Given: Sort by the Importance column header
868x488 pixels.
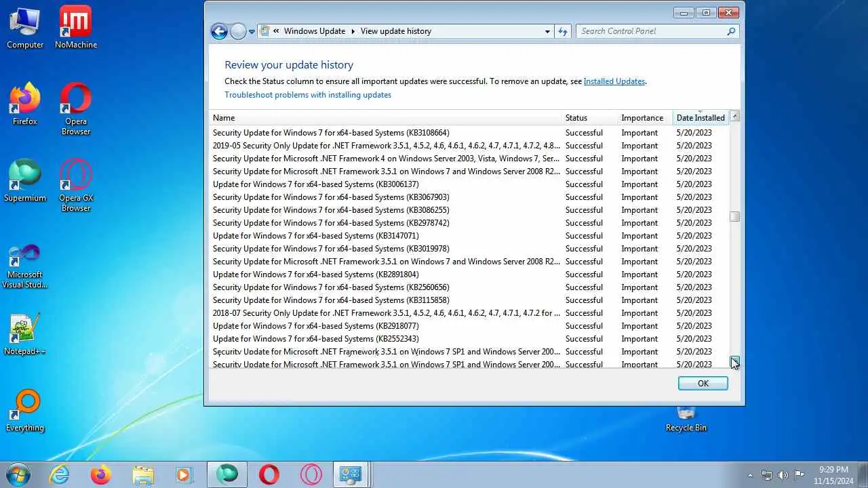Looking at the screenshot, I should [645, 117].
